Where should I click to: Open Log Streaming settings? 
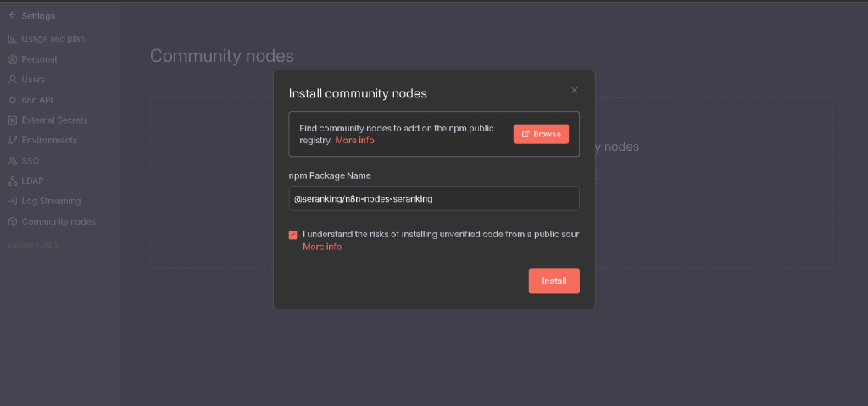pyautogui.click(x=51, y=202)
